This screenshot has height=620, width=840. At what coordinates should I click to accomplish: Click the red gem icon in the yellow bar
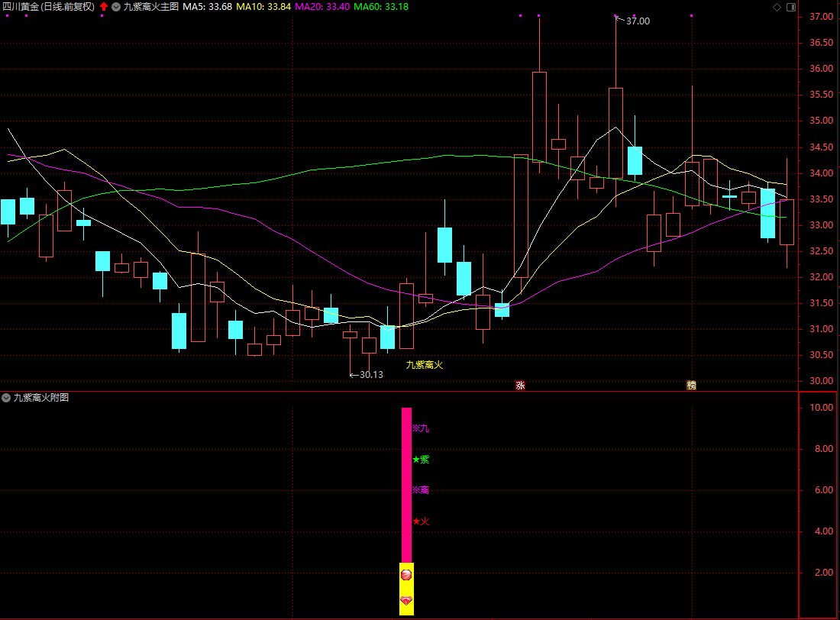click(406, 601)
